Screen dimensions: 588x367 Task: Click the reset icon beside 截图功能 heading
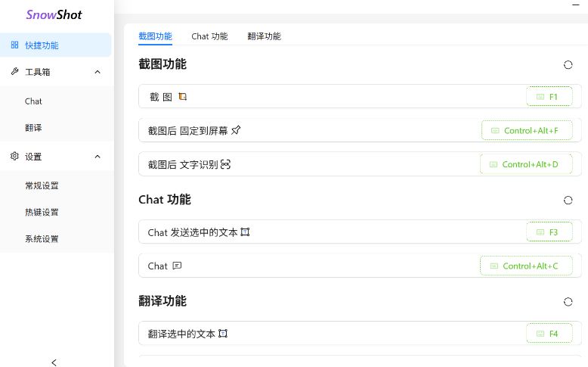coord(568,65)
